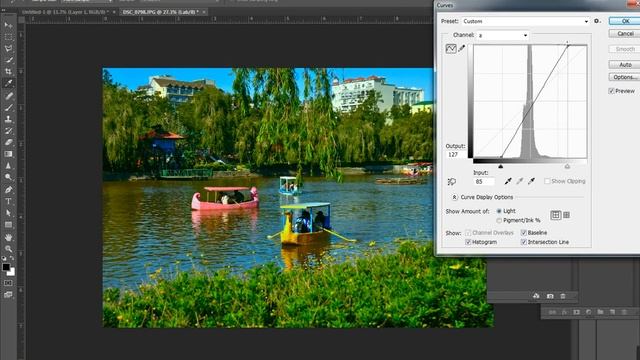640x360 pixels.
Task: Select the Lasso tool
Action: coord(8,49)
